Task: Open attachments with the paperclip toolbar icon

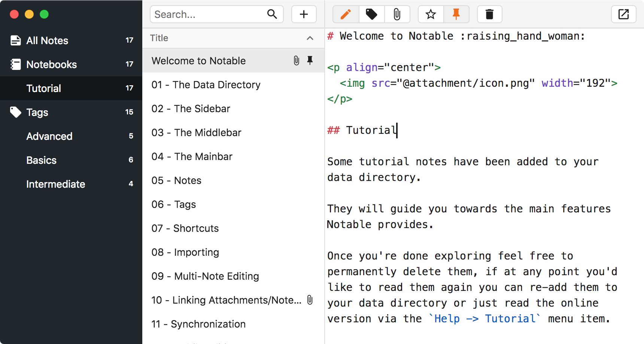Action: coord(397,15)
